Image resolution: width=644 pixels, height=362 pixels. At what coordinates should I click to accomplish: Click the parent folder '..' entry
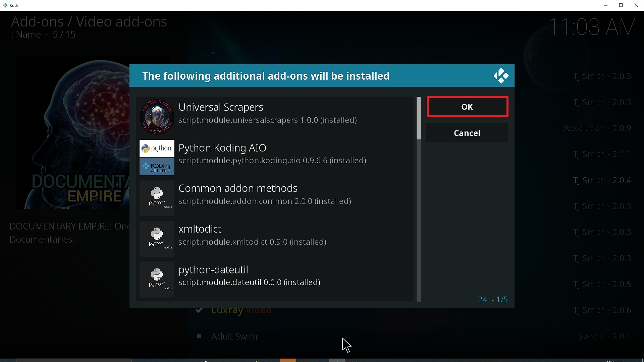pos(214,53)
